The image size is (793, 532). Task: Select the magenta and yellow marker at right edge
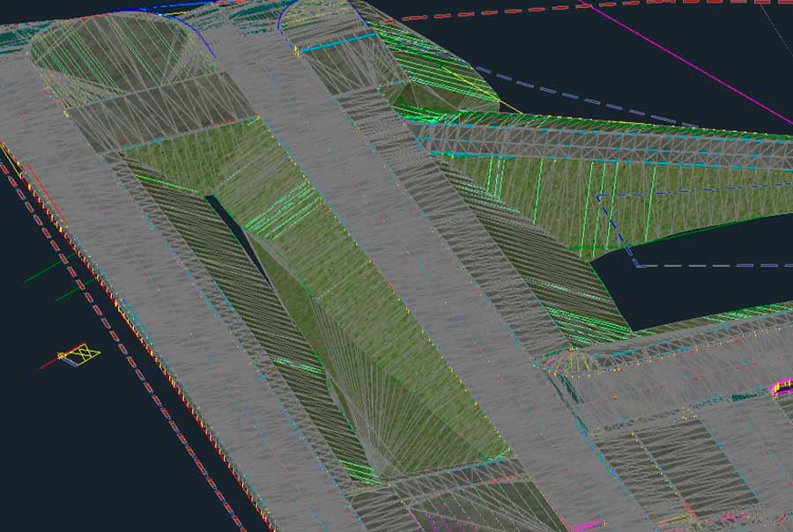(782, 387)
